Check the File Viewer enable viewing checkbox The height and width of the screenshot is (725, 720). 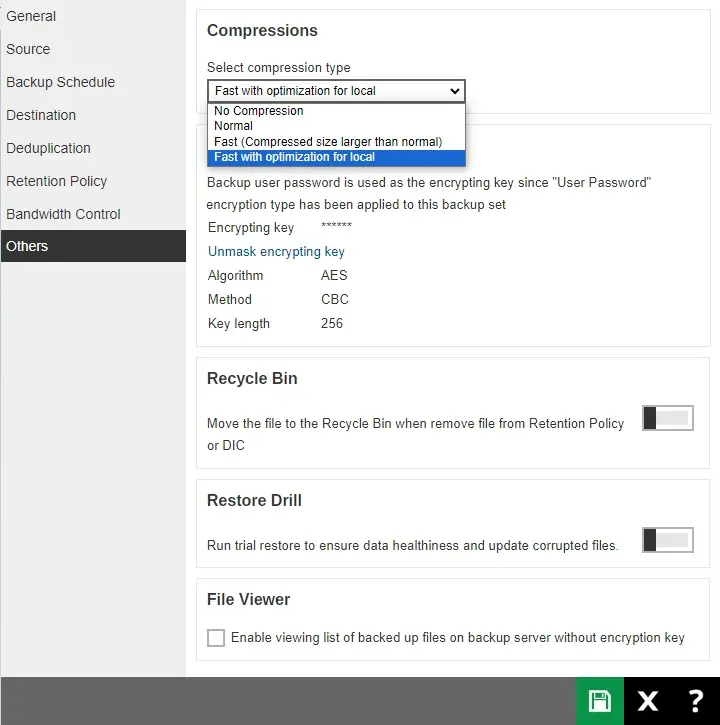point(216,638)
